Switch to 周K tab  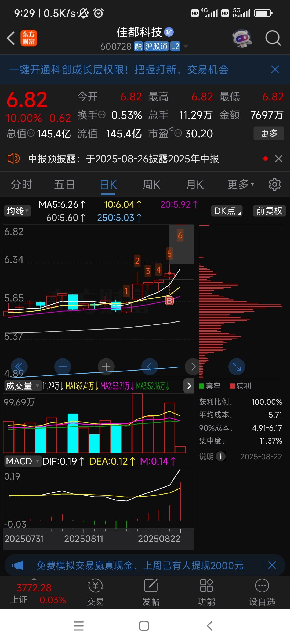[151, 185]
